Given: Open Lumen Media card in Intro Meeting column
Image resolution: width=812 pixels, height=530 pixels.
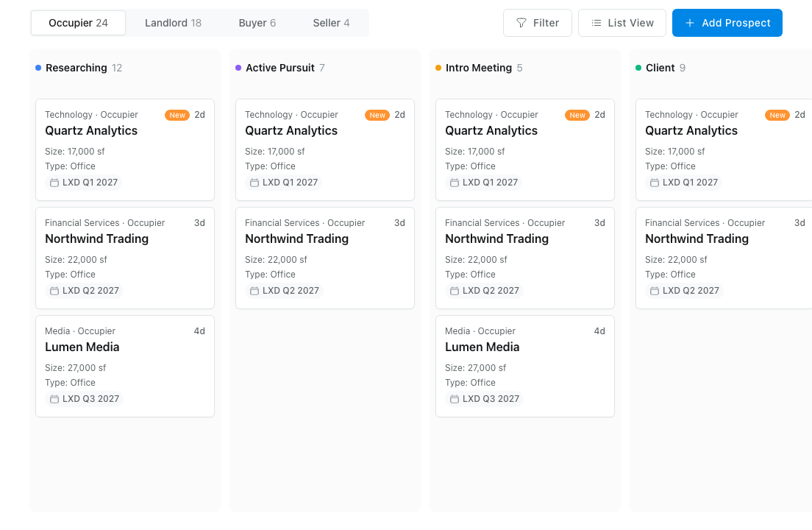Looking at the screenshot, I should pos(525,367).
